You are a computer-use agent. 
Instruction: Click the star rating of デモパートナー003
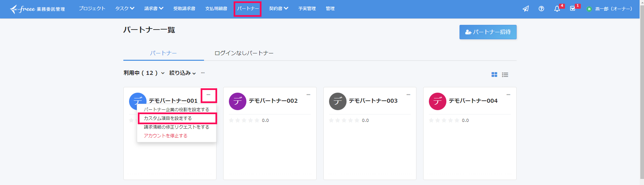pyautogui.click(x=344, y=120)
